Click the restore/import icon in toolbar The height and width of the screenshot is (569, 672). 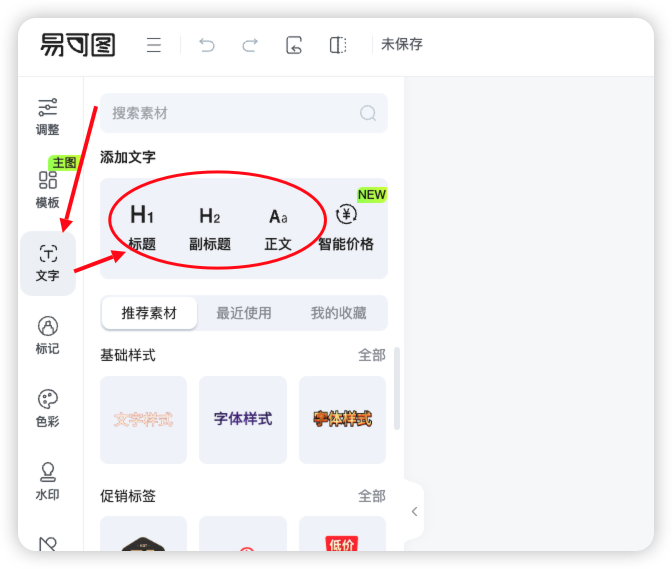294,45
